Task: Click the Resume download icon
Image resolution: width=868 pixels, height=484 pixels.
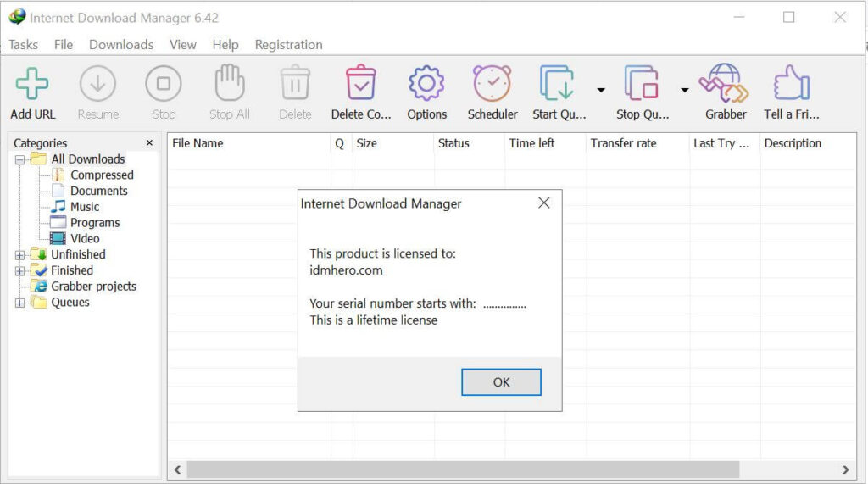Action: pyautogui.click(x=98, y=84)
